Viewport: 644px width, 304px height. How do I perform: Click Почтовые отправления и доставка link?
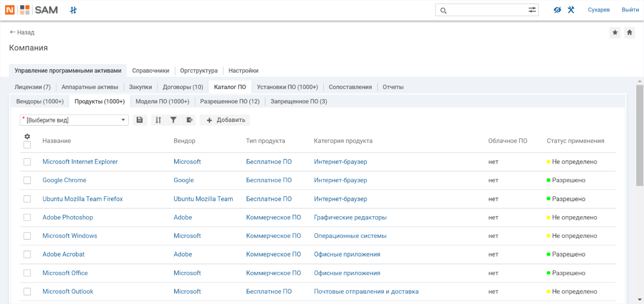(x=366, y=291)
